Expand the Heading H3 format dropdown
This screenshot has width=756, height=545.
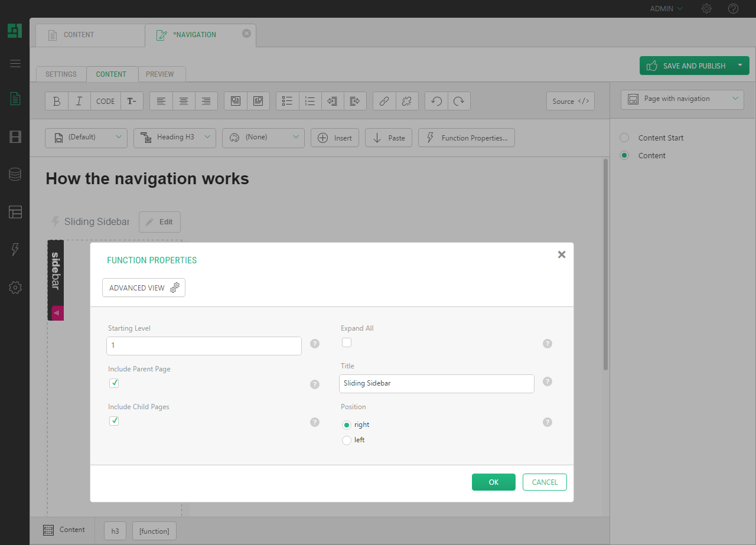(174, 138)
